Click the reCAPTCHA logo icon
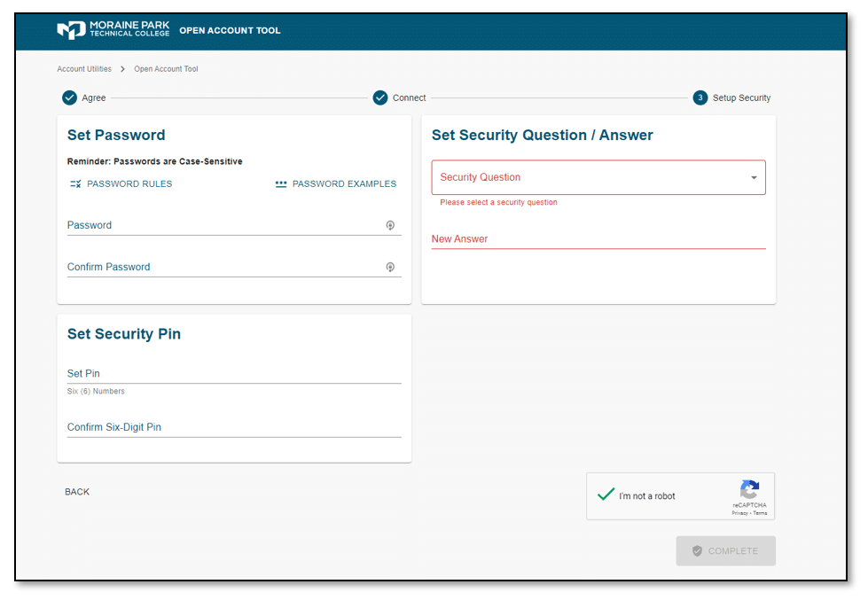Viewport: 868px width, 600px height. point(749,490)
